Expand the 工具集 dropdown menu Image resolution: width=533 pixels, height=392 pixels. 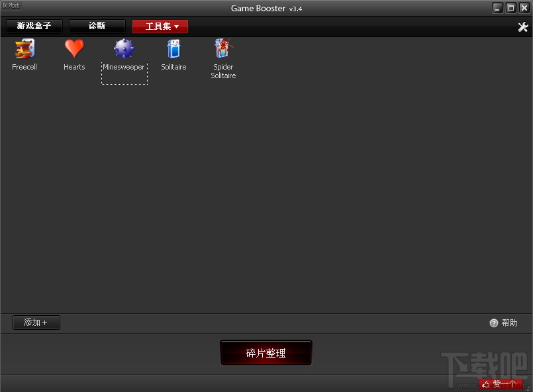(160, 26)
